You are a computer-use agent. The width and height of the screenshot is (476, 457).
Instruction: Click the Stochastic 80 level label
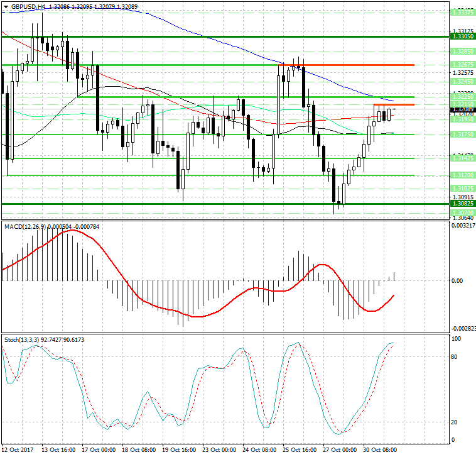pyautogui.click(x=456, y=357)
